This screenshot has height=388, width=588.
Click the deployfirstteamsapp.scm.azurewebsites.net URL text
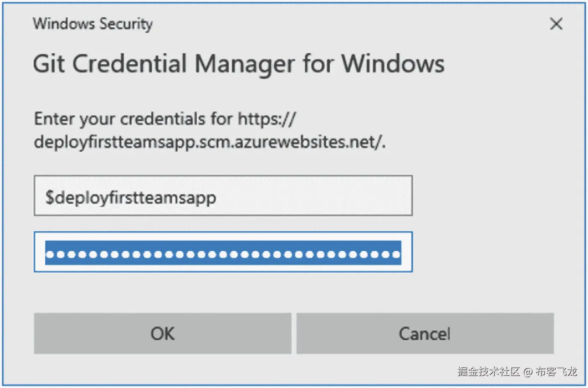(209, 142)
